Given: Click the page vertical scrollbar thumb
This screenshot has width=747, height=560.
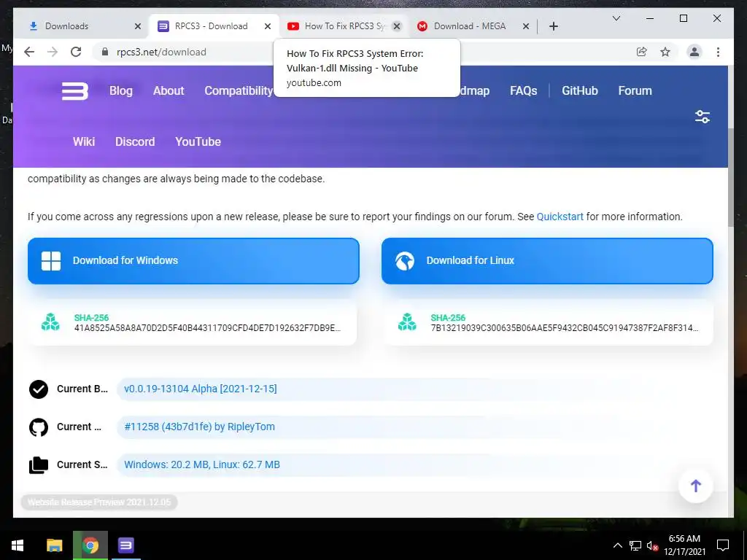Looking at the screenshot, I should 731,177.
